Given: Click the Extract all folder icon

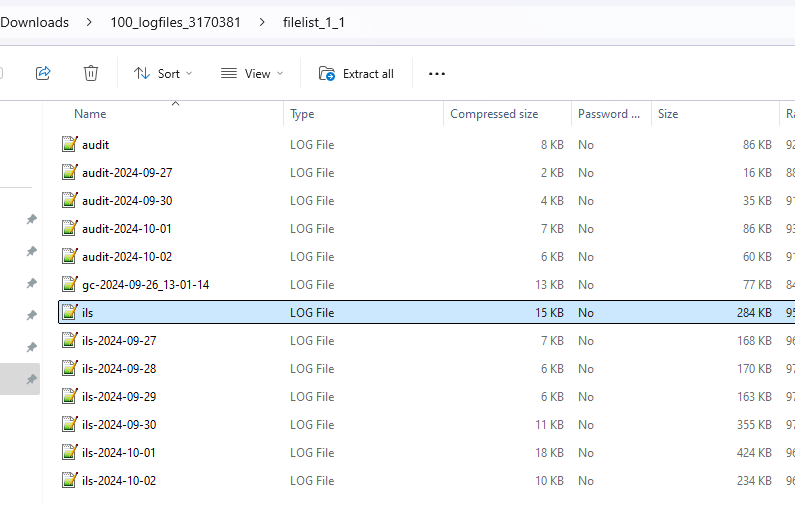Looking at the screenshot, I should click(327, 73).
